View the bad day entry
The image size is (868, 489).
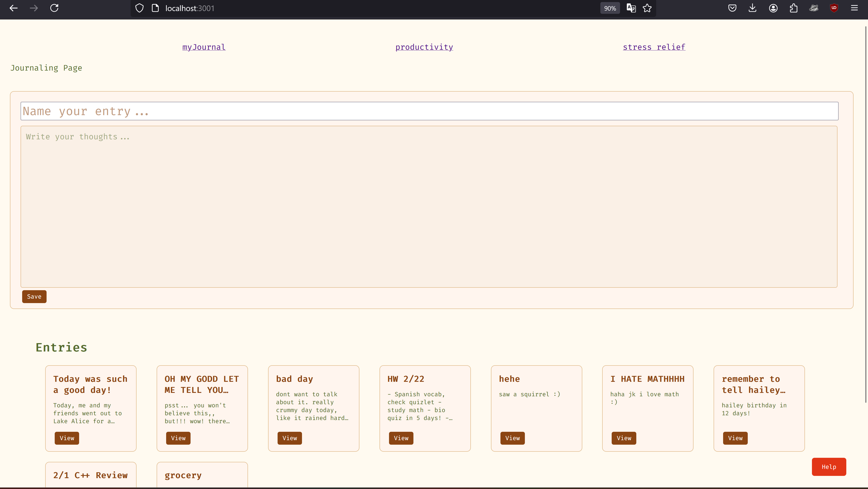pos(289,438)
